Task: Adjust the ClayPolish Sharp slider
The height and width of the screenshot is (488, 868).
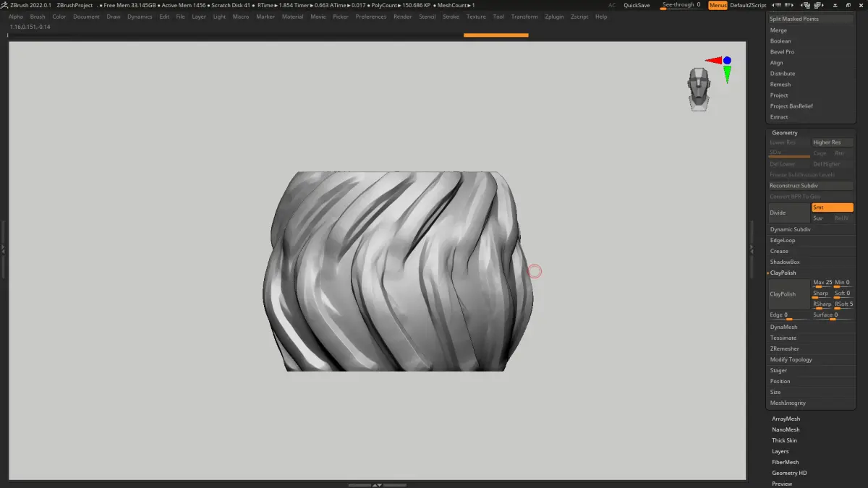Action: point(822,294)
